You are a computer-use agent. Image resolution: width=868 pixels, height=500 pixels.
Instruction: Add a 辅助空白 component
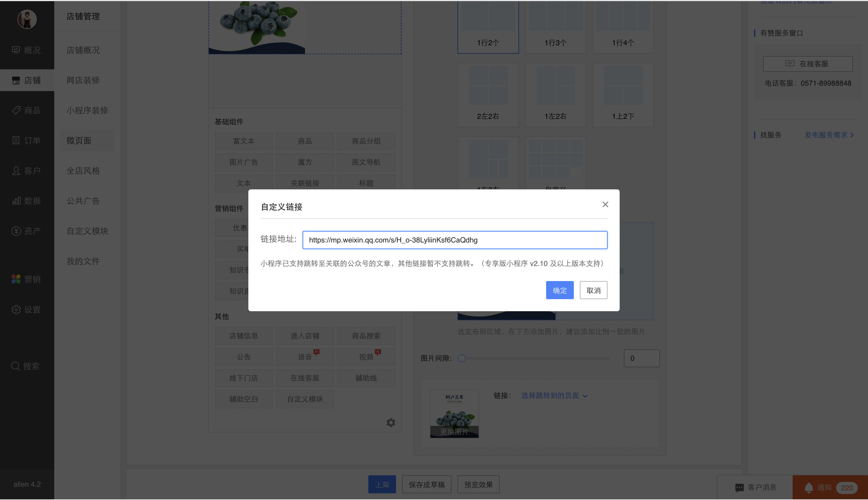pyautogui.click(x=244, y=399)
